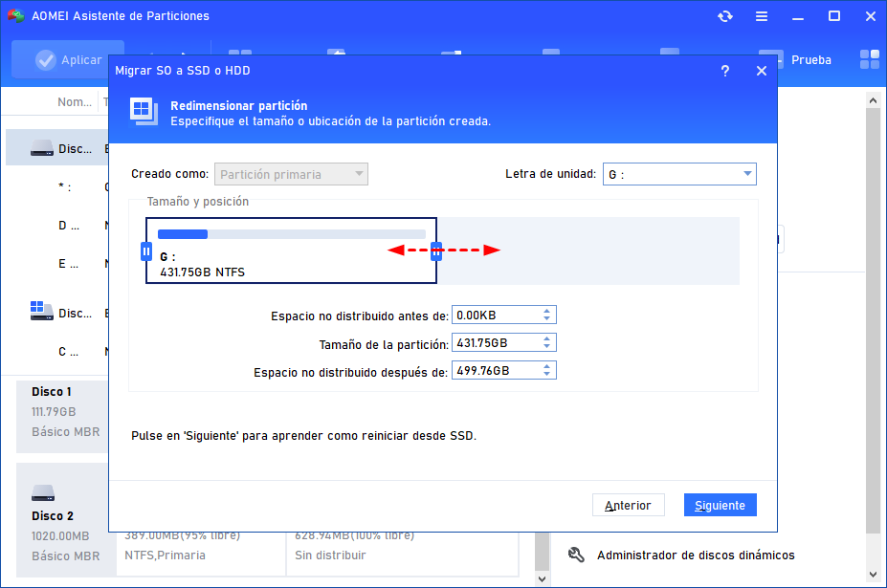Click the wrench icon for dynamic disks
This screenshot has height=588, width=887.
tap(576, 555)
